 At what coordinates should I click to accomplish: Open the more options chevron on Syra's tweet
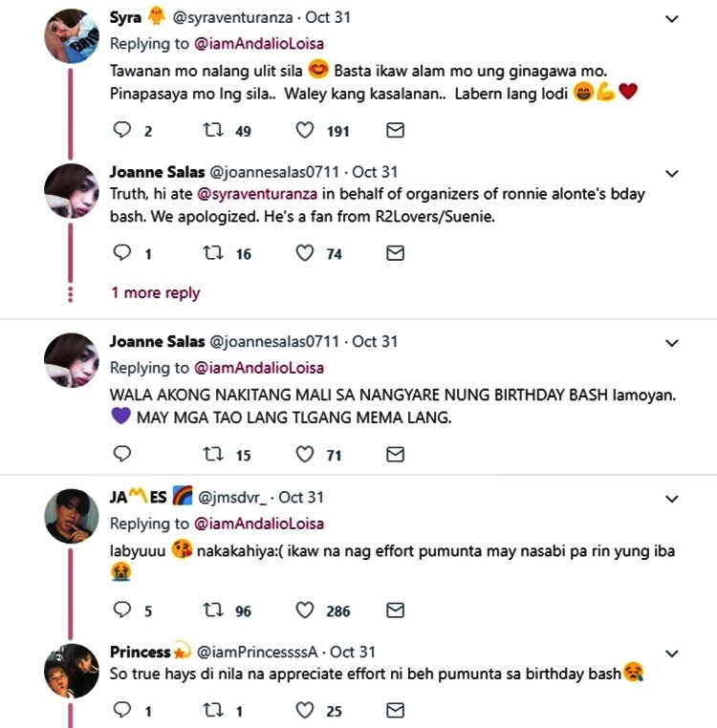point(672,19)
